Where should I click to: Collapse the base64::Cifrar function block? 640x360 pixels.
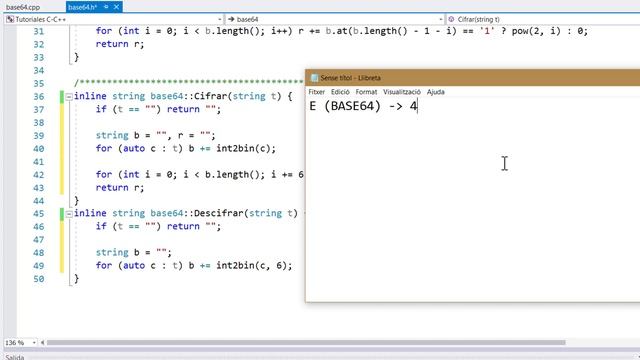click(69, 97)
